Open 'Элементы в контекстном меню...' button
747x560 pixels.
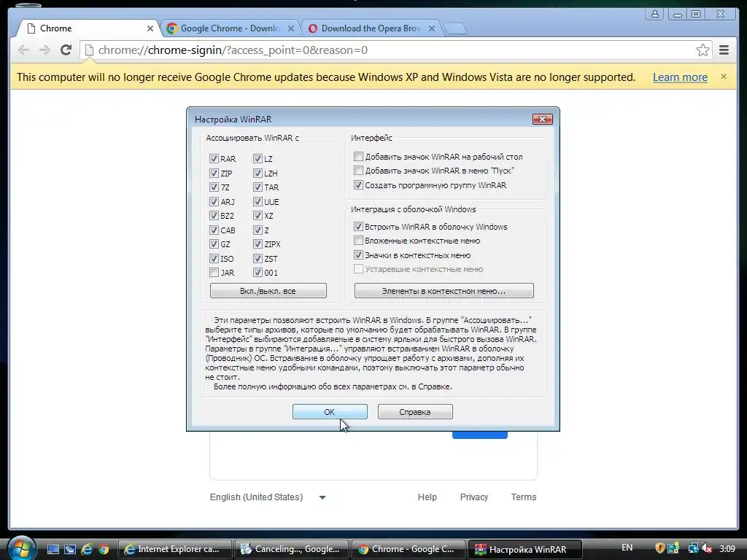pyautogui.click(x=444, y=291)
